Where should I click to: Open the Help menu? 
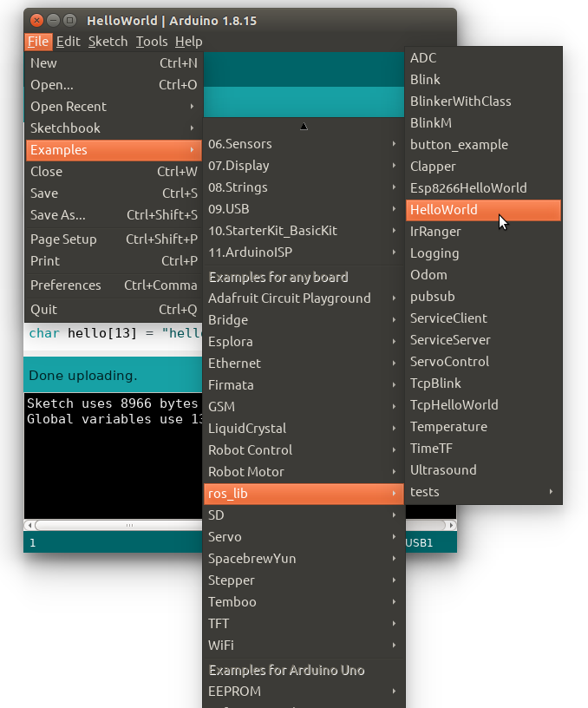tap(189, 42)
